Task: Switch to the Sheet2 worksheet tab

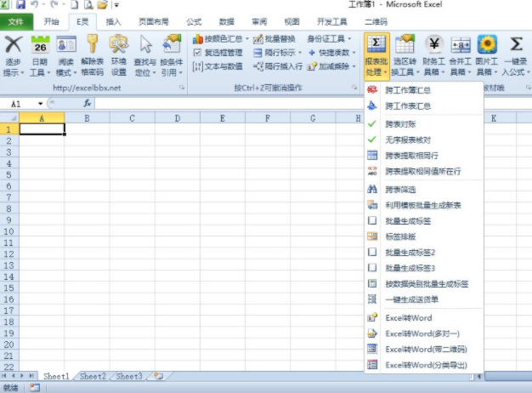Action: pos(93,376)
